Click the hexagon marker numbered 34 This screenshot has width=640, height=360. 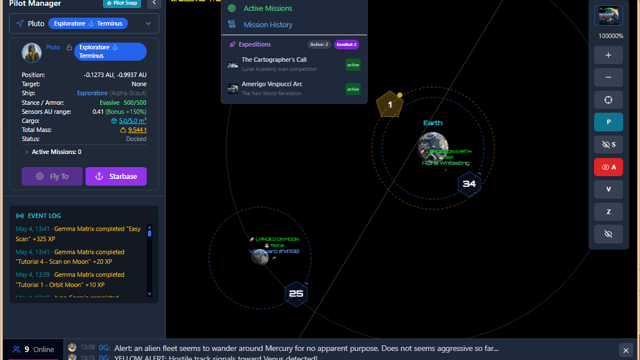point(469,184)
